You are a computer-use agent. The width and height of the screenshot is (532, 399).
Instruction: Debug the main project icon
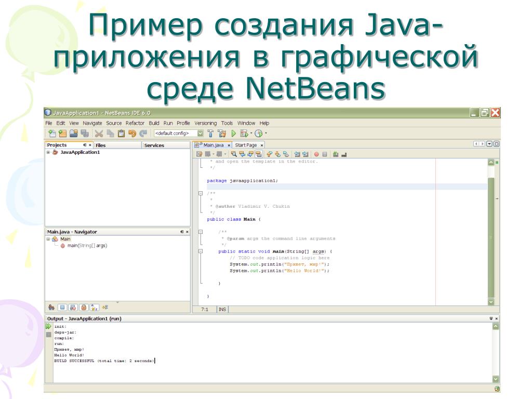click(244, 134)
